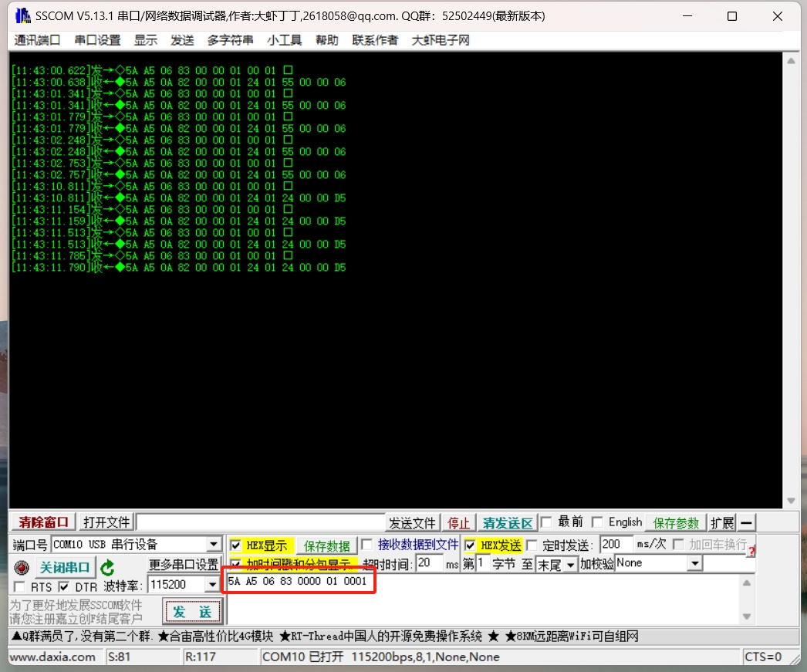Click the file path field beside 打开文件

pyautogui.click(x=261, y=522)
